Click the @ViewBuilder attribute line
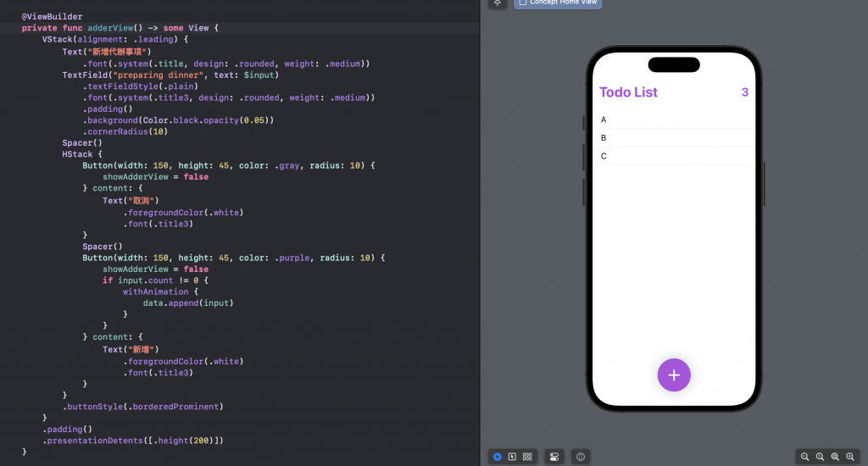868x466 pixels. (x=52, y=17)
